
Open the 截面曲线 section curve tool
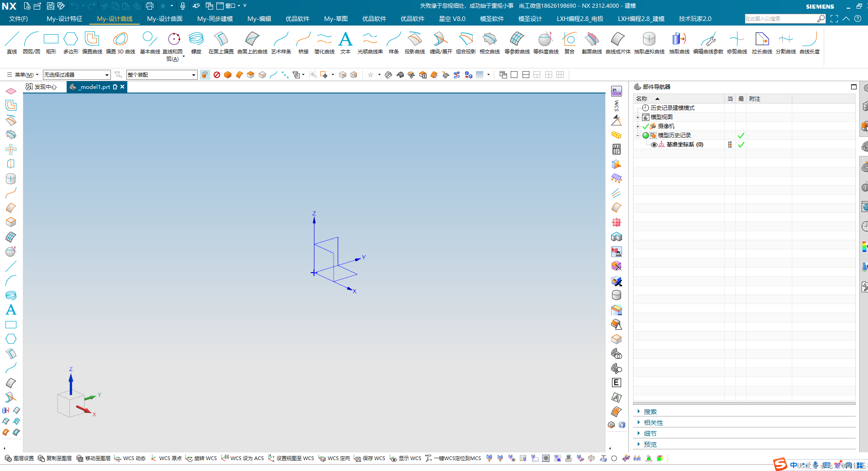point(592,43)
